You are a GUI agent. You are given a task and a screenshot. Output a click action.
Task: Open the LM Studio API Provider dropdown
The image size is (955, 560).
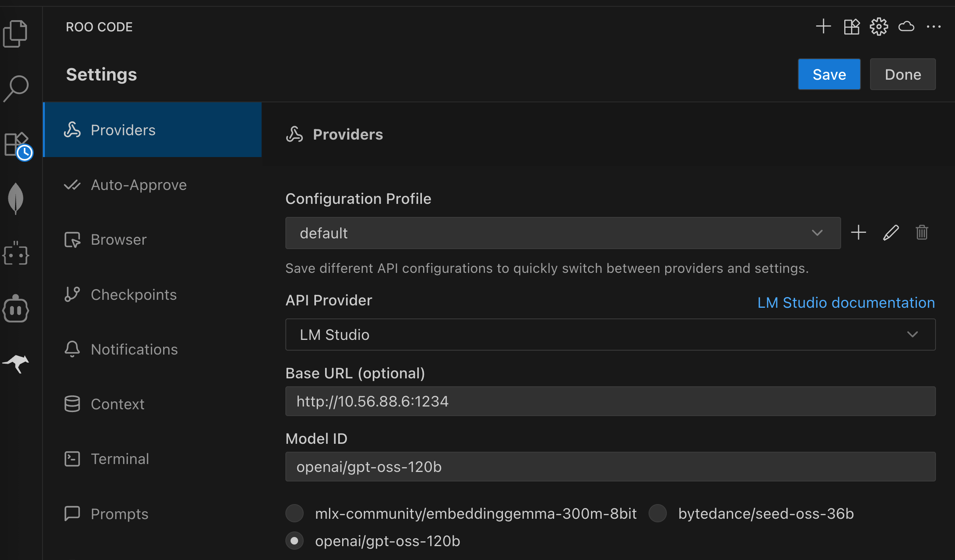(610, 334)
